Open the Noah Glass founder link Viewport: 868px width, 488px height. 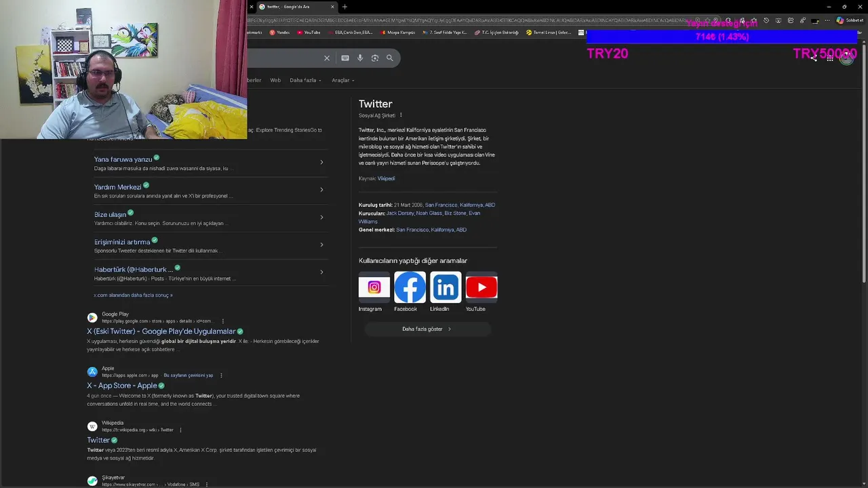click(x=429, y=213)
